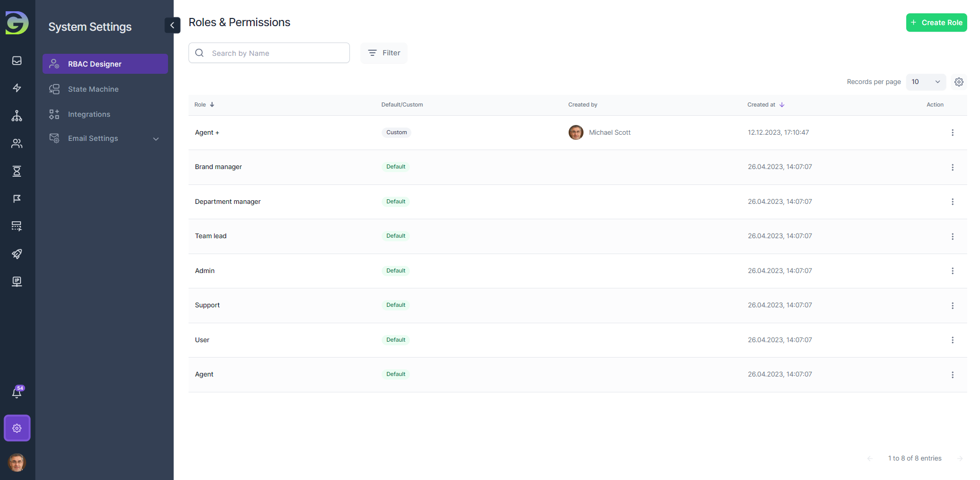The height and width of the screenshot is (480, 980).
Task: Click the hourglass icon in left rail
Action: (17, 171)
